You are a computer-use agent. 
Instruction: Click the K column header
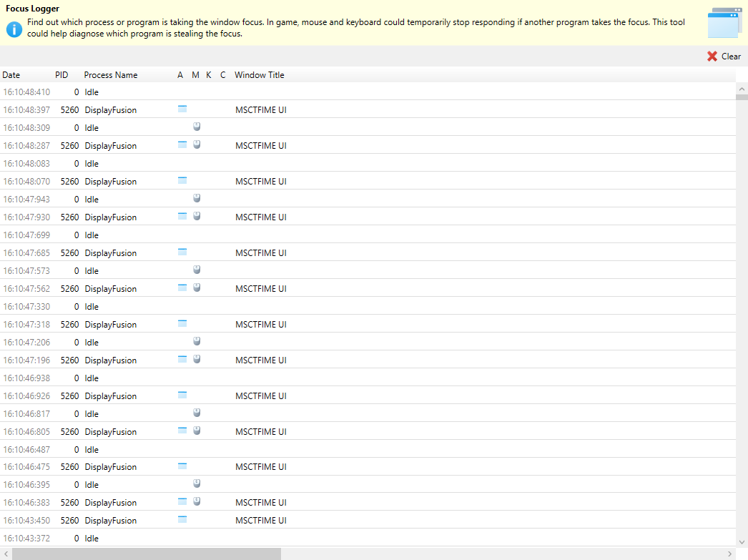pos(209,75)
